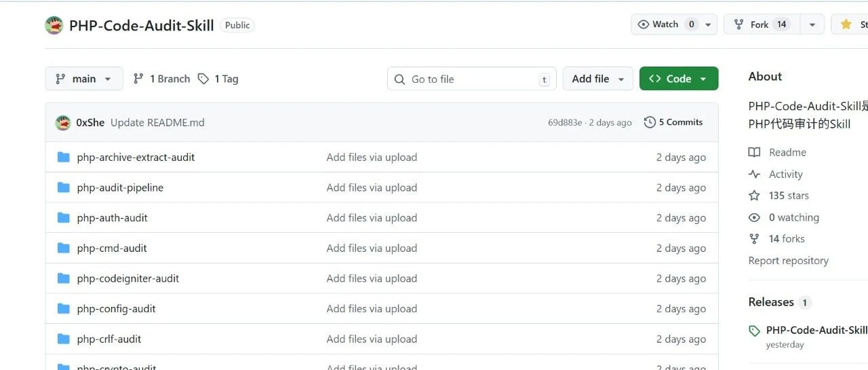
Task: Open the 0xShe author link
Action: tap(90, 123)
